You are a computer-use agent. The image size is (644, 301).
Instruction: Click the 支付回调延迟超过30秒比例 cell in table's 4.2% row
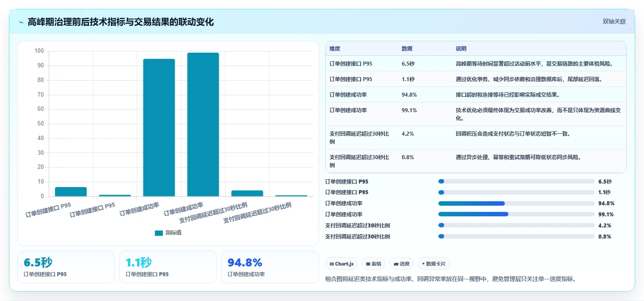359,137
